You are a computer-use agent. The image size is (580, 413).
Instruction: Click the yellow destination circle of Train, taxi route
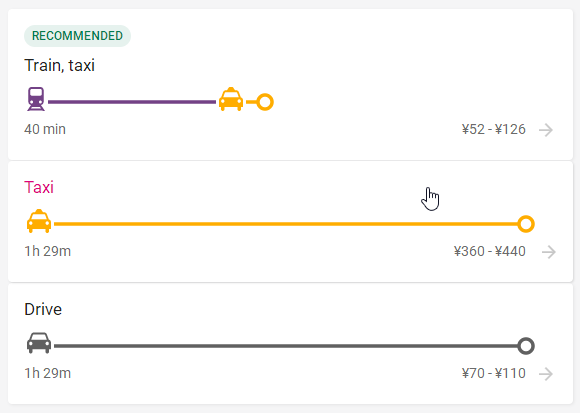[265, 102]
